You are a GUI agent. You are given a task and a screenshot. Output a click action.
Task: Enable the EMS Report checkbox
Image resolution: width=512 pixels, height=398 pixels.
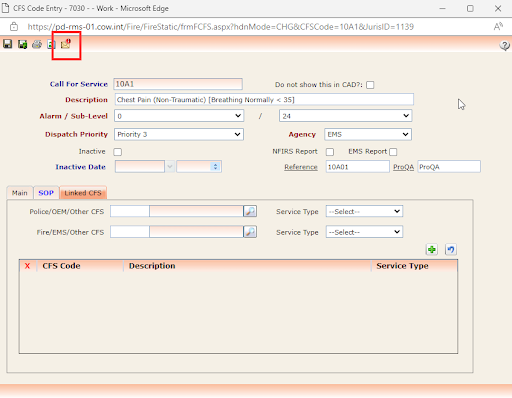click(393, 152)
